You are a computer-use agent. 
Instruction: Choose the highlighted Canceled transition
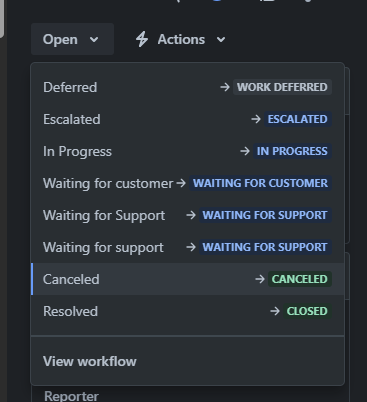tap(188, 279)
